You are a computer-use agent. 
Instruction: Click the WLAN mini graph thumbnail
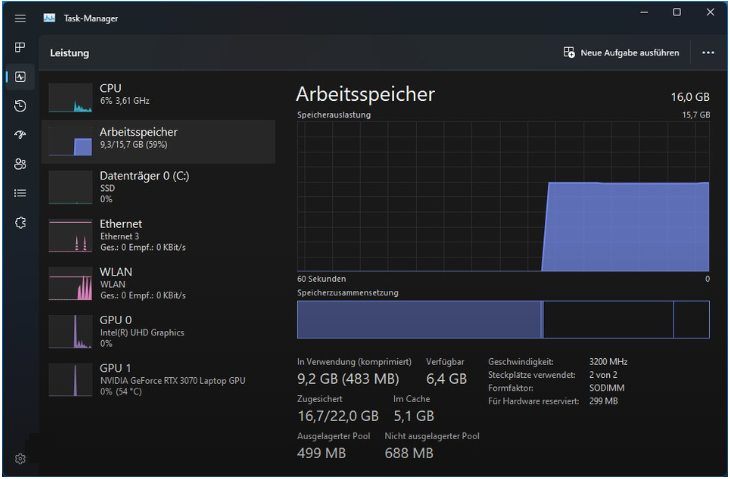(x=70, y=283)
